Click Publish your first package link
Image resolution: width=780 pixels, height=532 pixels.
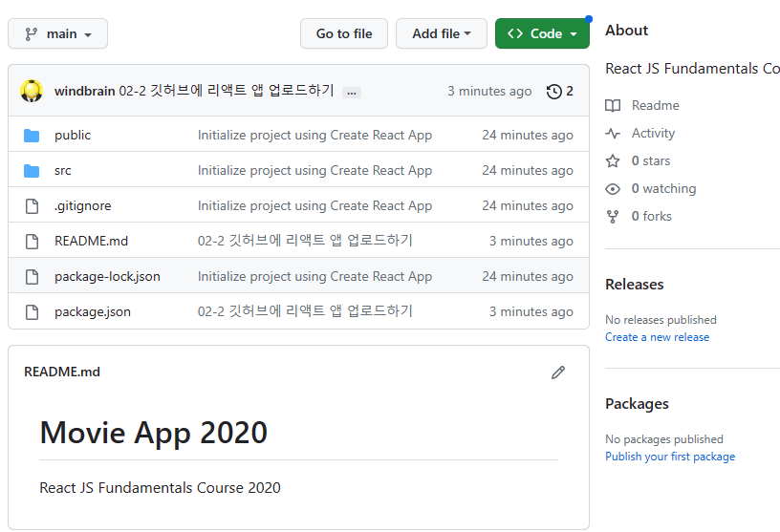[670, 457]
